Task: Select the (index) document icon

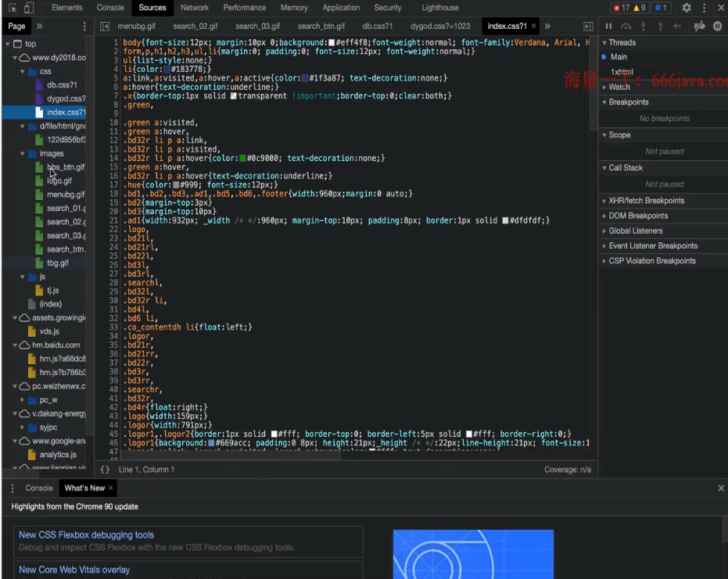Action: 32,305
